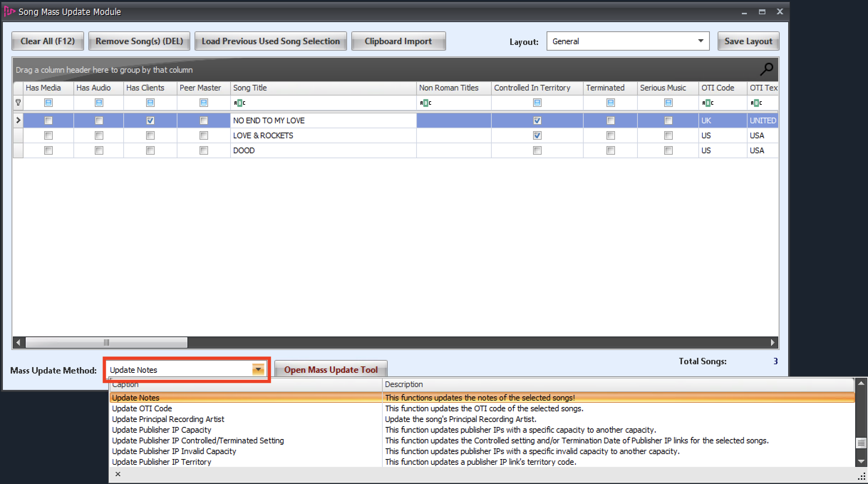Click the dropdown popup resize grip

[862, 477]
